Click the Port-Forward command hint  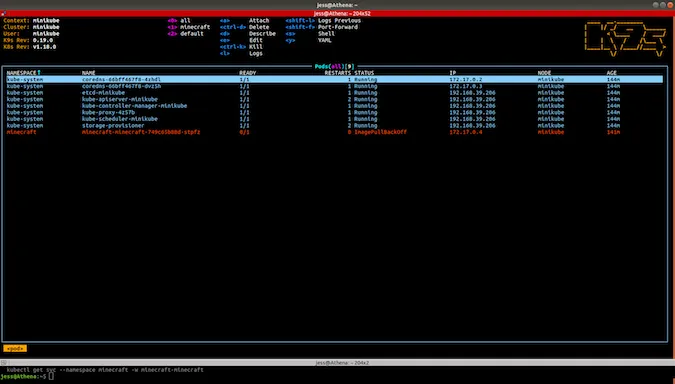322,27
